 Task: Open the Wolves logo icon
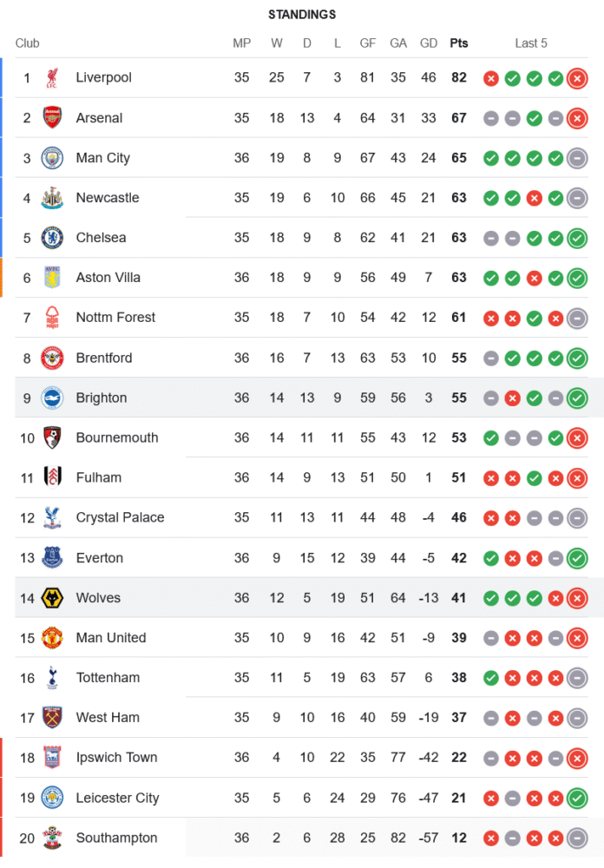52,598
